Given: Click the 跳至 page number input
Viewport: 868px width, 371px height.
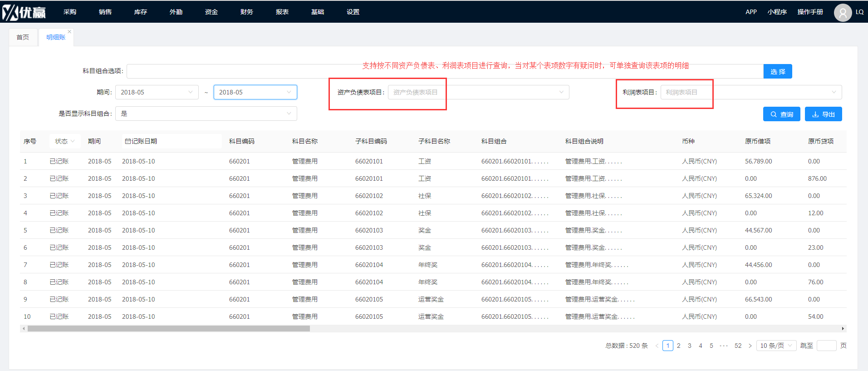Looking at the screenshot, I should (x=826, y=346).
